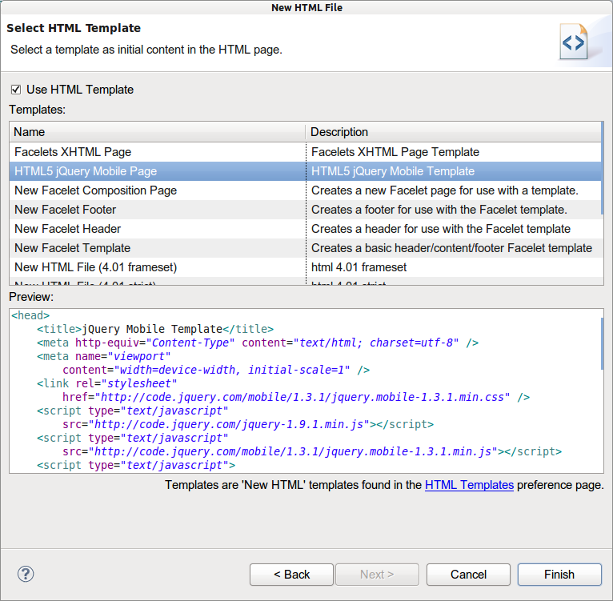Click the HTML file wizard banner icon
This screenshot has width=613, height=601.
[574, 41]
